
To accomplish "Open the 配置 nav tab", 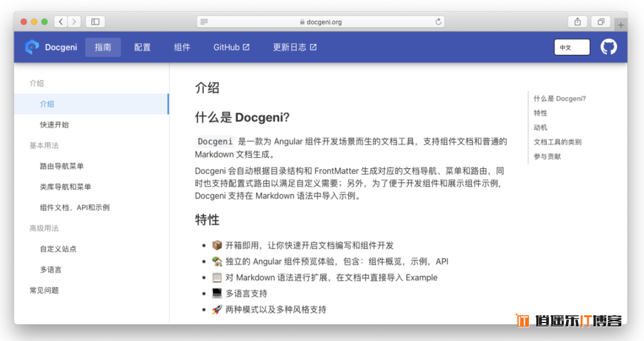I will [x=142, y=47].
